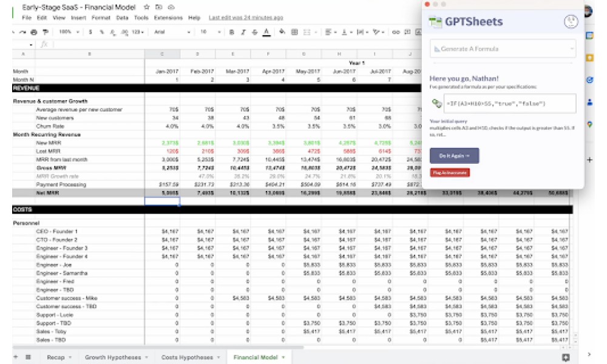
Task: Switch to the Growth Hypotheses sheet tab
Action: click(113, 357)
